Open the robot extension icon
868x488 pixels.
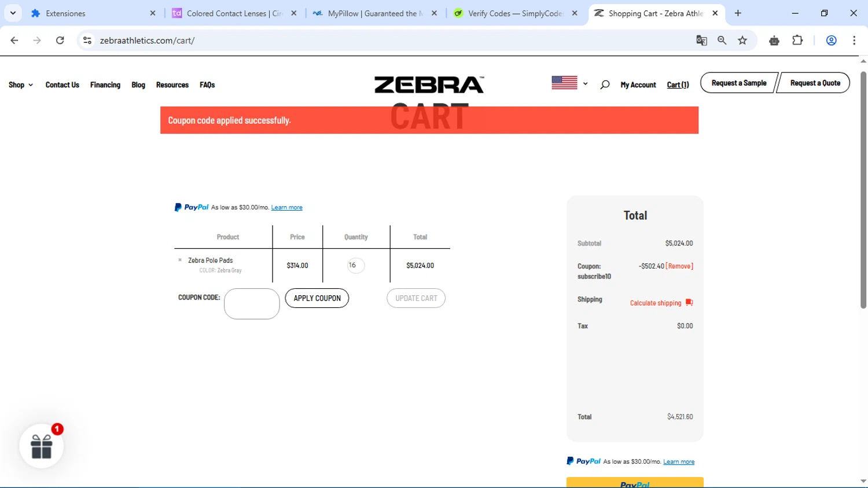[x=774, y=40]
